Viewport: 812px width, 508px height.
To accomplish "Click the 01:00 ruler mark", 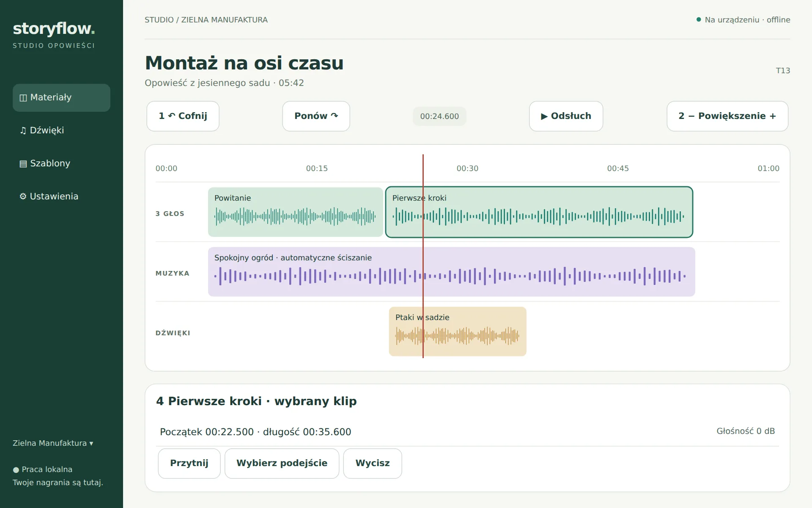I will [x=768, y=168].
